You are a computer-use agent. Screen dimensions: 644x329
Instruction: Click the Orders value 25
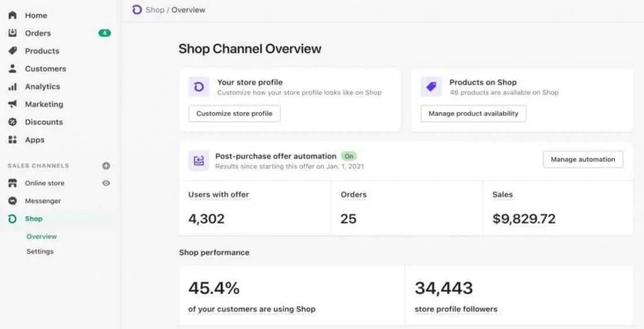click(348, 218)
